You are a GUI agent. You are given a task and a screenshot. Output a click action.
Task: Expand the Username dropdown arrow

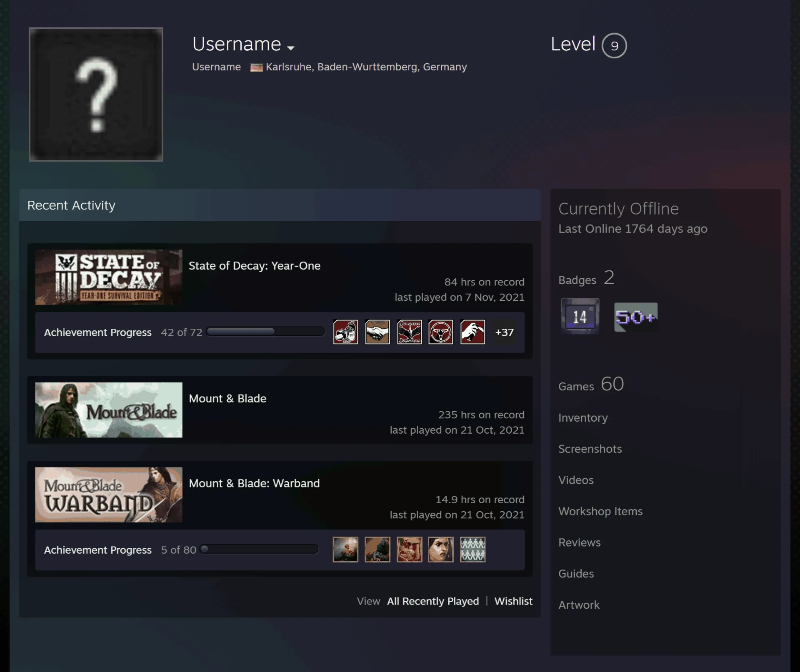[291, 48]
